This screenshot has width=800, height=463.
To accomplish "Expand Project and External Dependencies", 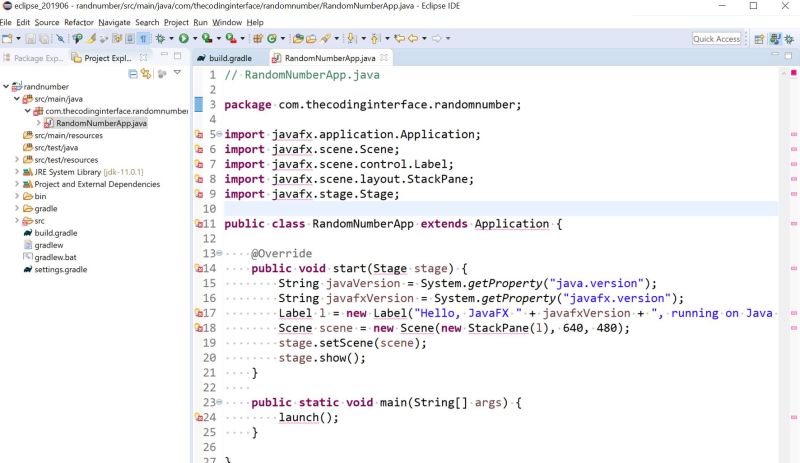I will tap(17, 184).
